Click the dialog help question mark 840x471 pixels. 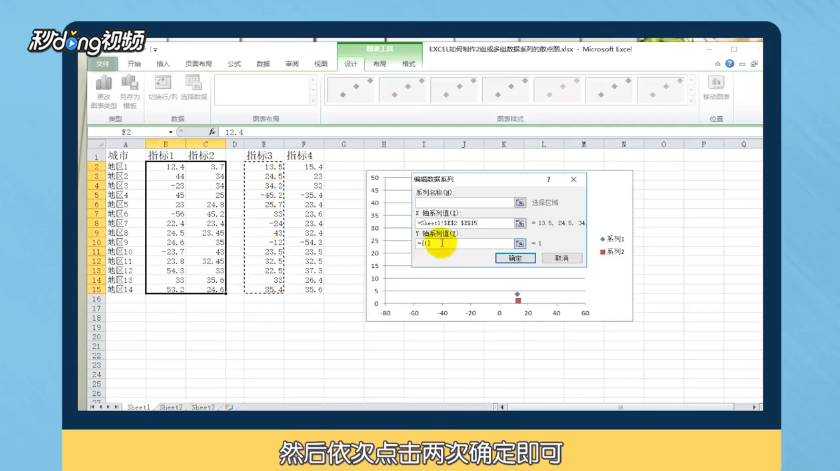click(549, 180)
